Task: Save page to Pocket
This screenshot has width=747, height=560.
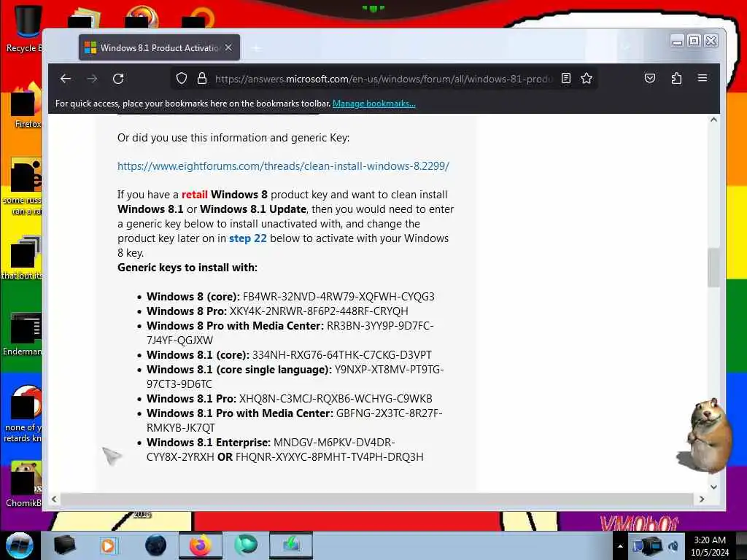Action: pyautogui.click(x=650, y=79)
